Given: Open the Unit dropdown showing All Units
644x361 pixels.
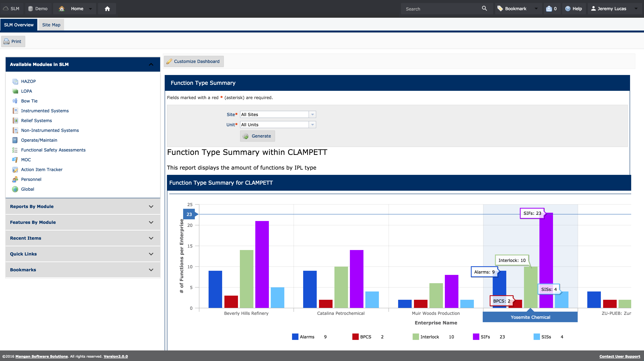Looking at the screenshot, I should 312,125.
